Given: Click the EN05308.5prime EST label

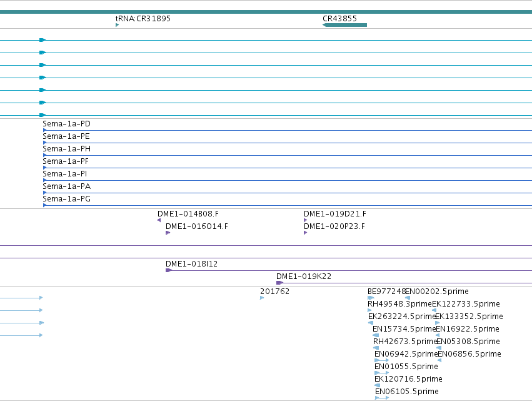Looking at the screenshot, I should (x=468, y=342).
